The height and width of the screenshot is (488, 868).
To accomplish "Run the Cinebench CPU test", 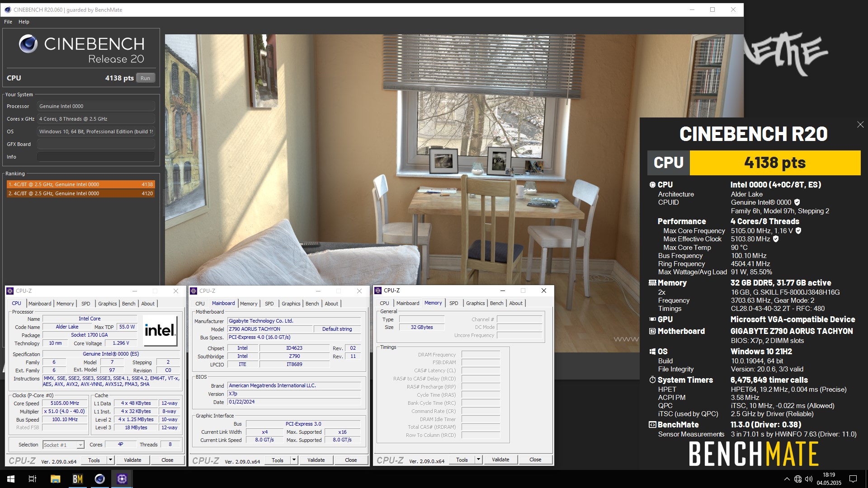I will 145,78.
